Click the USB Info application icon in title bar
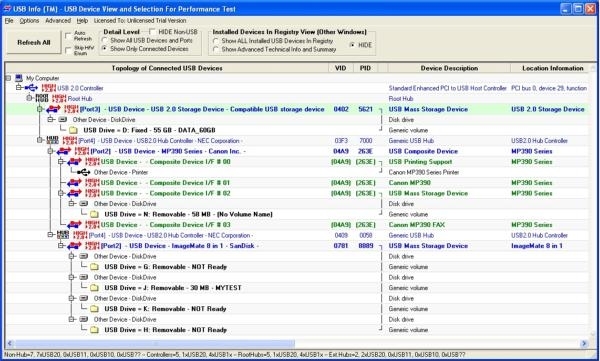The height and width of the screenshot is (361, 600). point(7,9)
